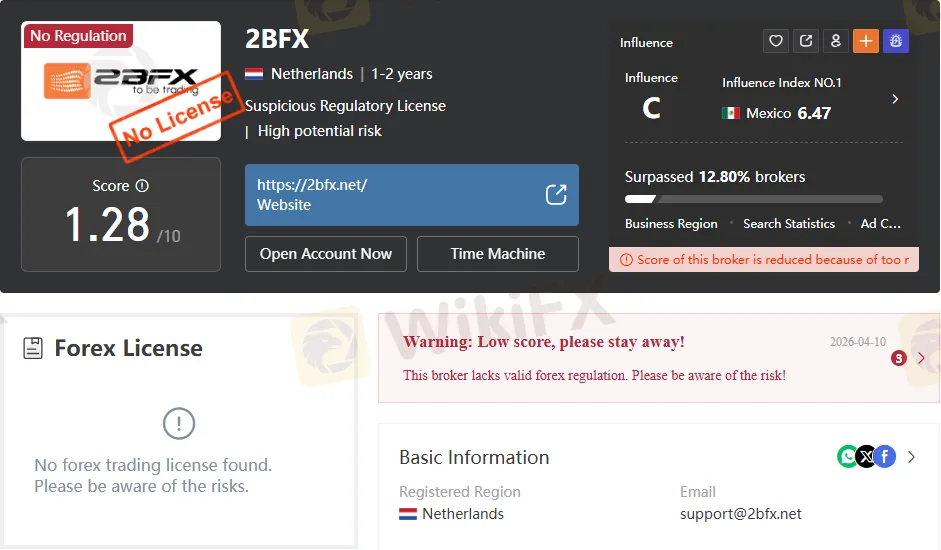Screen dimensions: 941x550
Task: Expand the low score warning arrow
Action: (x=921, y=358)
